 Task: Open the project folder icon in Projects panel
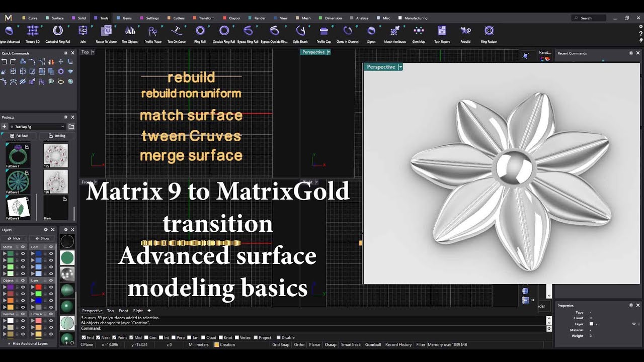click(x=71, y=127)
